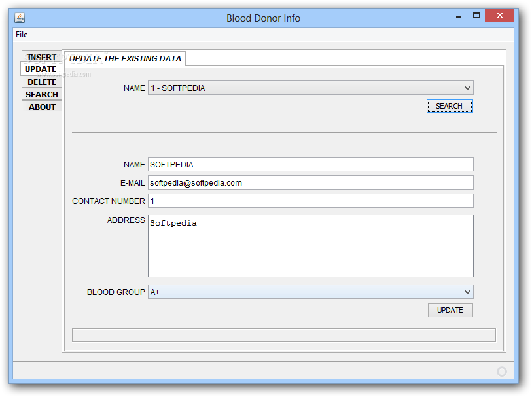Go to the DELETE tab

(42, 82)
